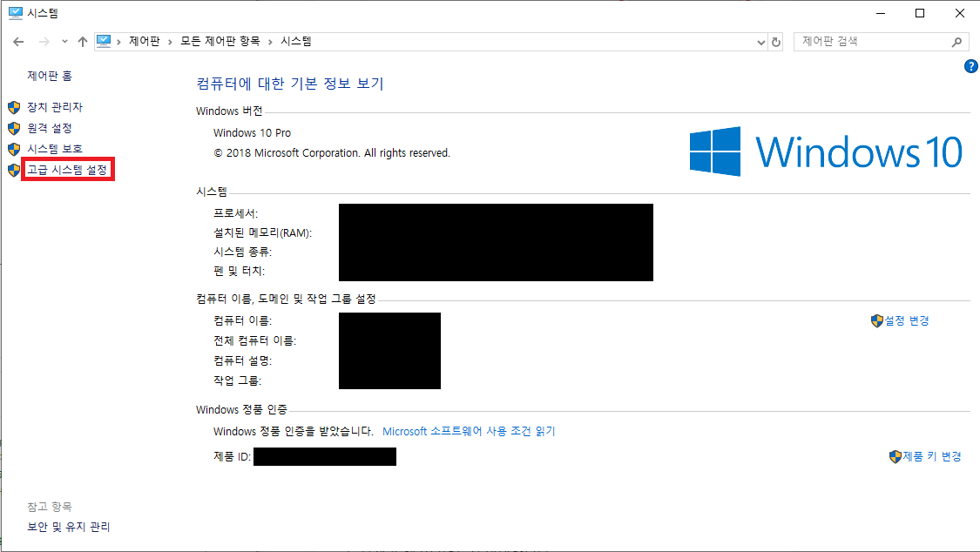Viewport: 980px width, 552px height.
Task: Click the Windows 정품 인증을 받았습니다 text
Action: [x=293, y=431]
